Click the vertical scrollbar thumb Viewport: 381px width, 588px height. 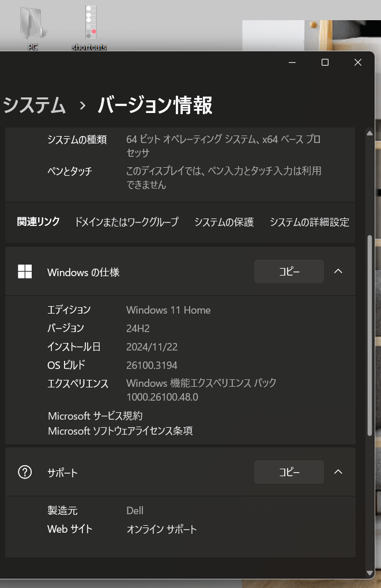click(369, 336)
